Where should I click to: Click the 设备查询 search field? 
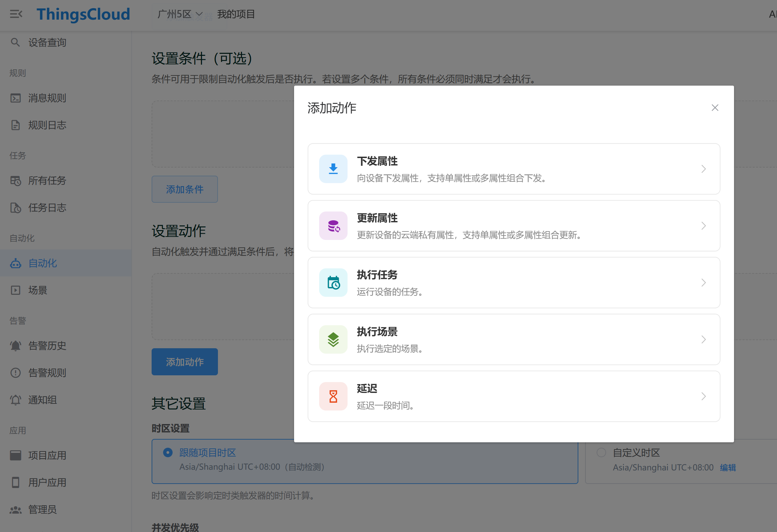[47, 42]
